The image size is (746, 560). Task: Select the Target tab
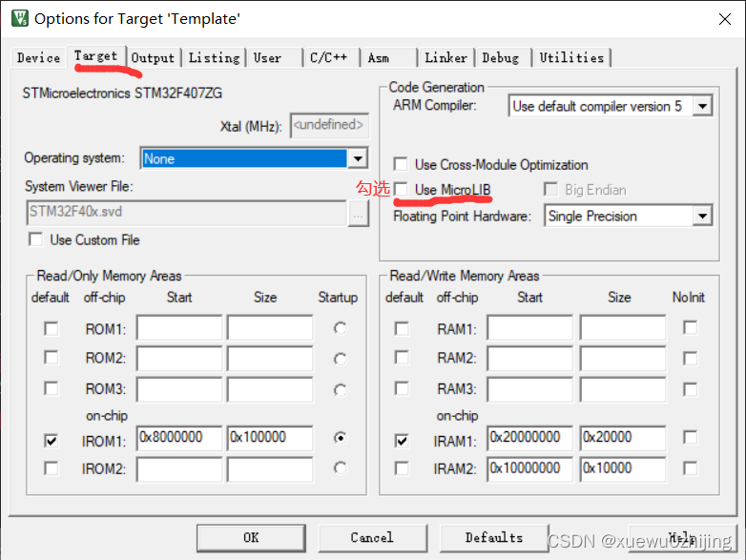(96, 56)
